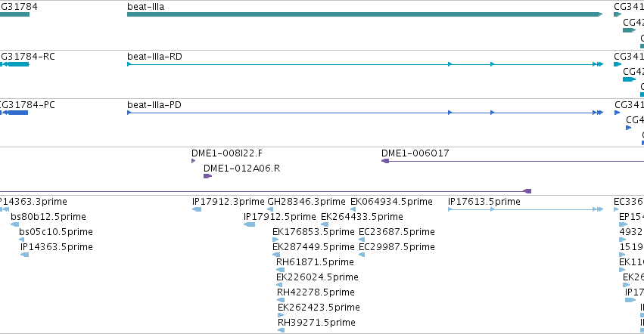
Task: Select the EK264433.5prime EST label
Action: click(362, 217)
